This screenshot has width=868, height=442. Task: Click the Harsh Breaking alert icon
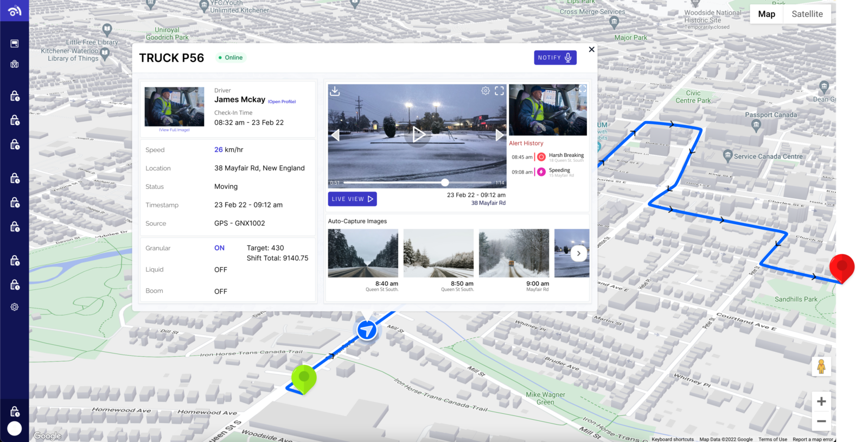[541, 157]
